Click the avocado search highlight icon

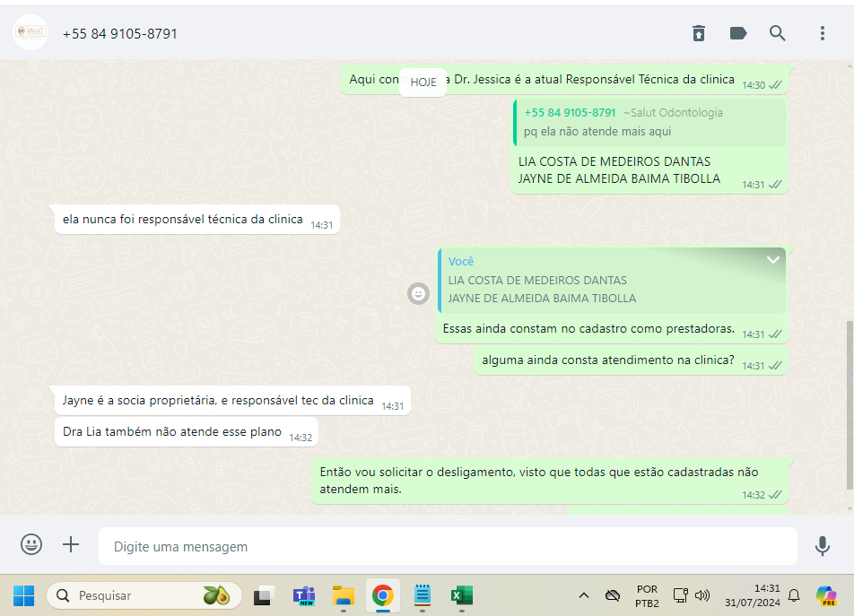click(216, 595)
